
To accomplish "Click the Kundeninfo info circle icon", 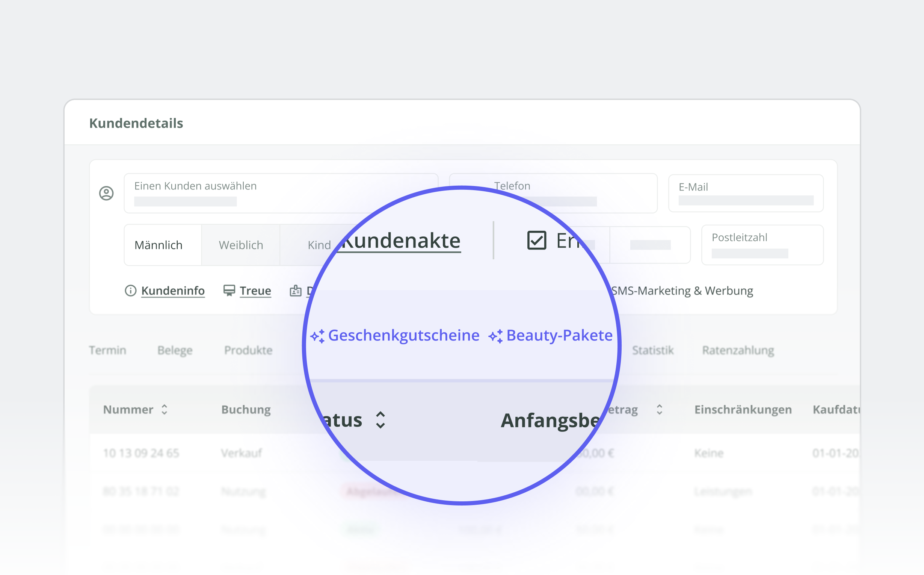I will pos(130,291).
